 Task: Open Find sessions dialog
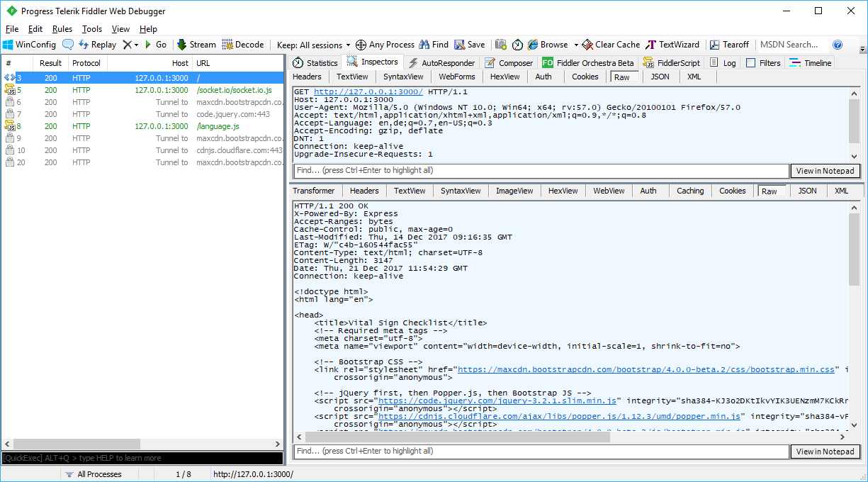click(x=434, y=45)
